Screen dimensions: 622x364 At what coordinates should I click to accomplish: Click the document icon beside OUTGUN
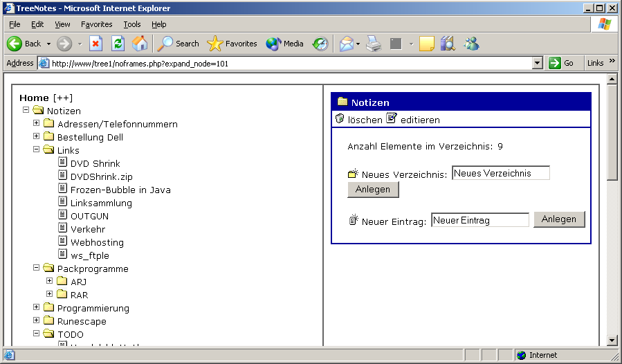pos(63,215)
